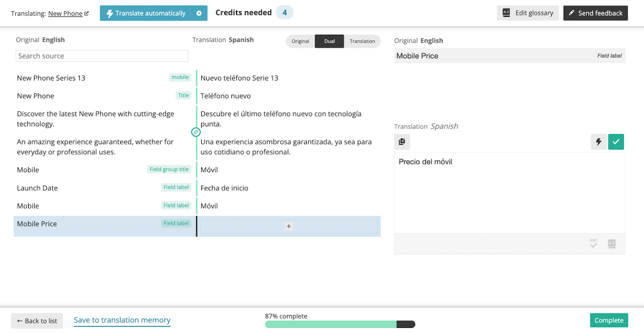Image resolution: width=644 pixels, height=334 pixels.
Task: Select source row 'New Phone' with Title tag
Action: pyautogui.click(x=104, y=96)
